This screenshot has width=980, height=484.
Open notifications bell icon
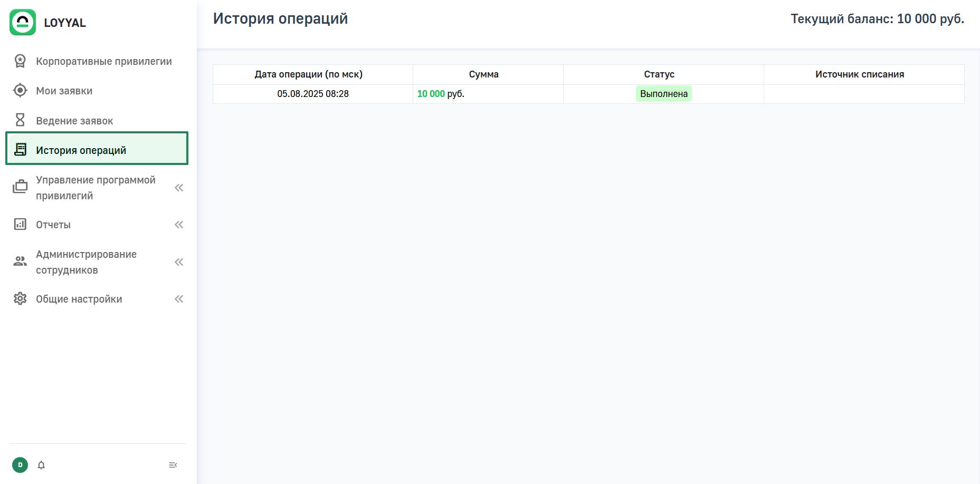[41, 465]
